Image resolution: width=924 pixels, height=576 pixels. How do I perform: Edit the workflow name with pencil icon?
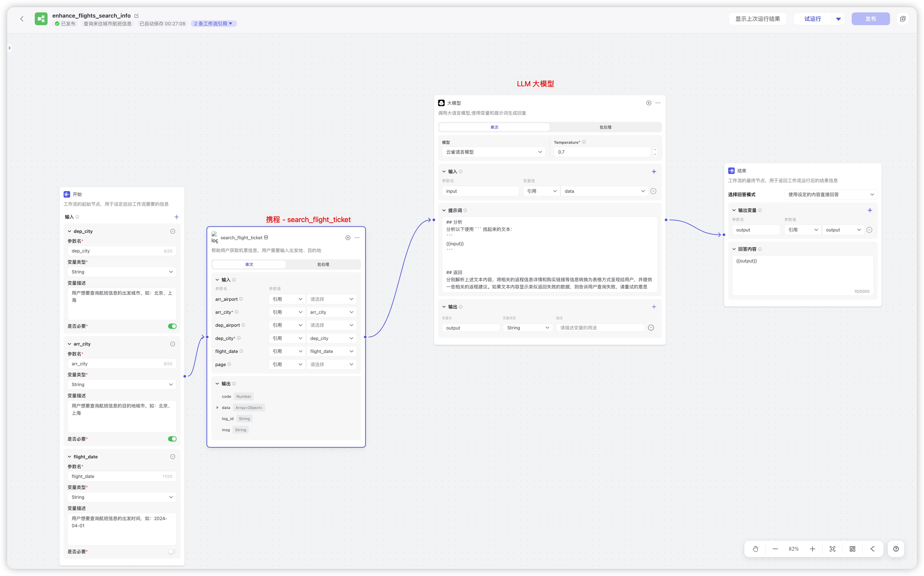pos(137,16)
